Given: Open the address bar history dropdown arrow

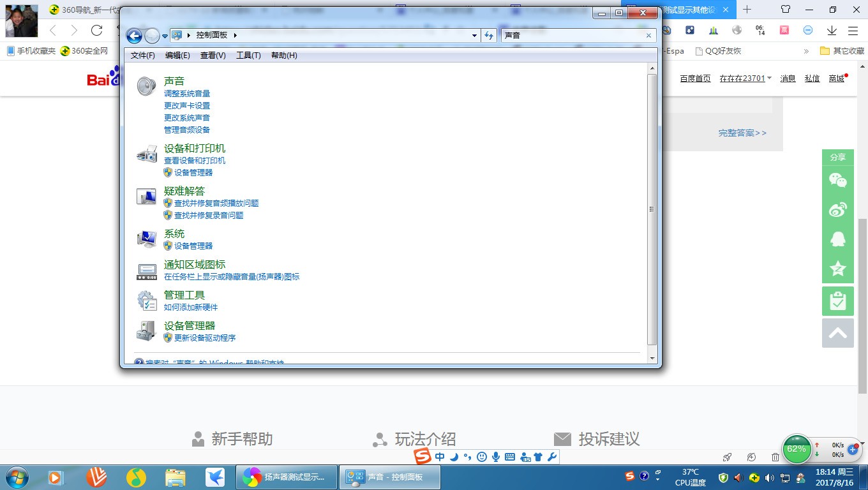Looking at the screenshot, I should pos(474,36).
